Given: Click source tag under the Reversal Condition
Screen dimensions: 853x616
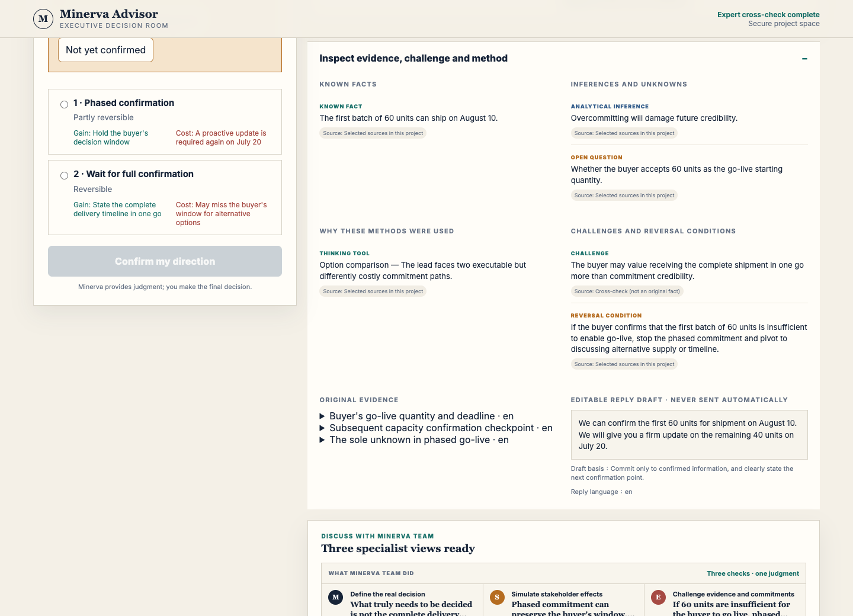Looking at the screenshot, I should pyautogui.click(x=624, y=364).
